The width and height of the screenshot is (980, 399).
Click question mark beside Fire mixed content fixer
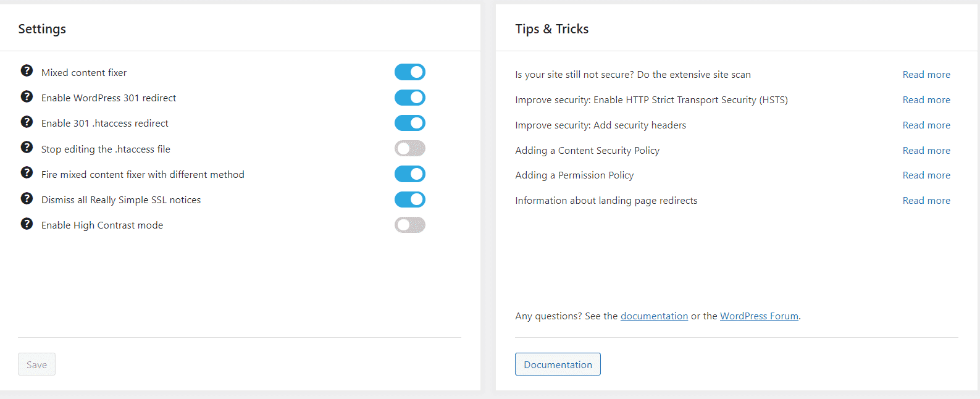pos(27,172)
